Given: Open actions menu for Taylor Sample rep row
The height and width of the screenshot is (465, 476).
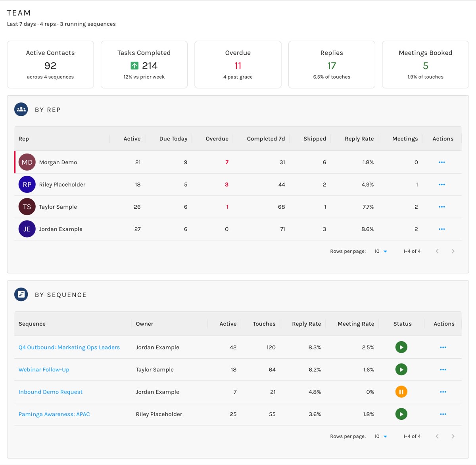Looking at the screenshot, I should click(441, 207).
